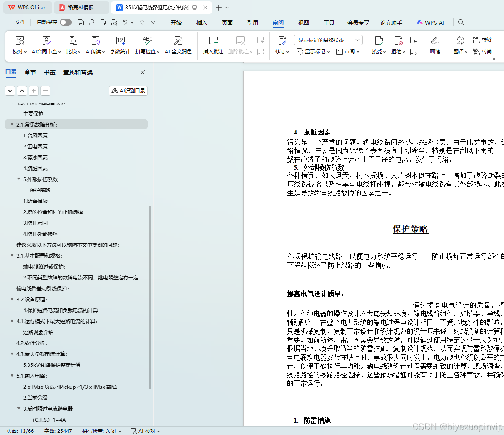Click the 页面: 13/66 status item
This screenshot has width=504, height=435.
20,431
